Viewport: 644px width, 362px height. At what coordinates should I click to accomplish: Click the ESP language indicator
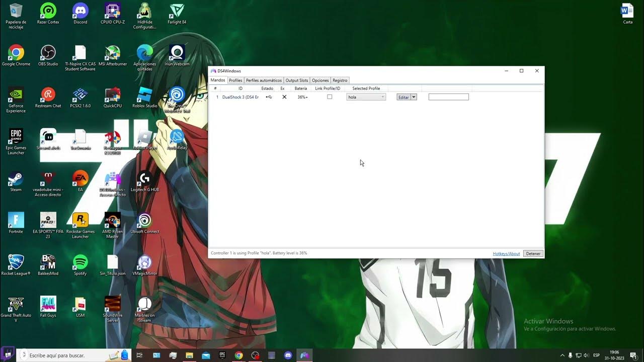coord(596,355)
